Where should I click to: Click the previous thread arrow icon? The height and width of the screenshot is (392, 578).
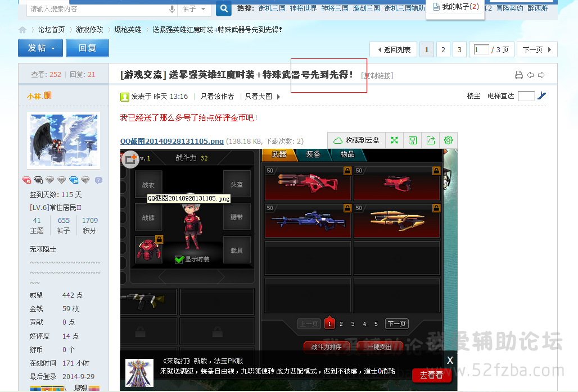pyautogui.click(x=530, y=75)
